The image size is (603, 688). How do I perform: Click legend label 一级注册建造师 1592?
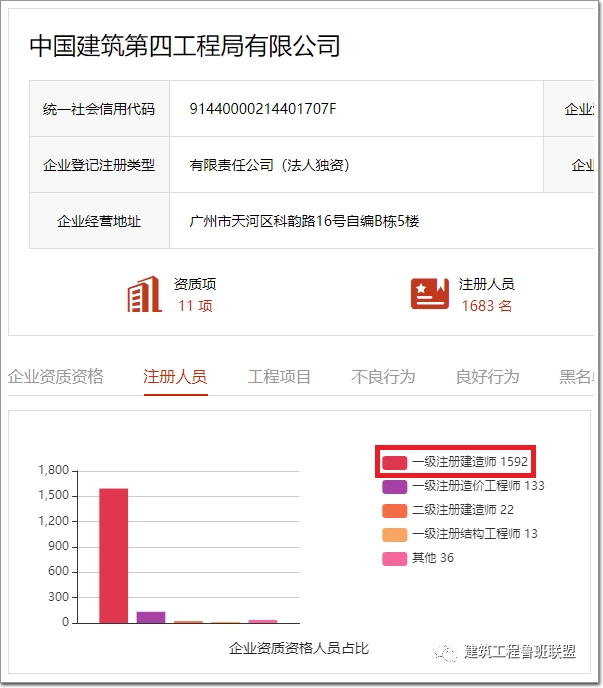[x=470, y=462]
